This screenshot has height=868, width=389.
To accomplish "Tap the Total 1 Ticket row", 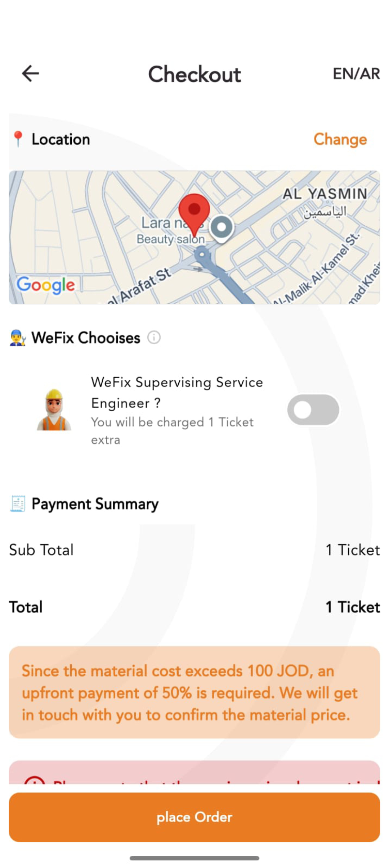I will tap(194, 607).
